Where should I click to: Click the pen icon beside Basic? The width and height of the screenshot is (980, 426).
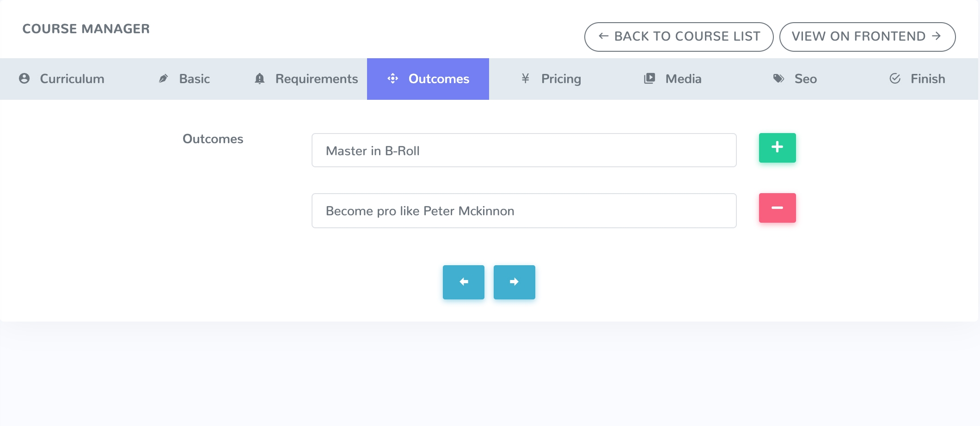(163, 79)
